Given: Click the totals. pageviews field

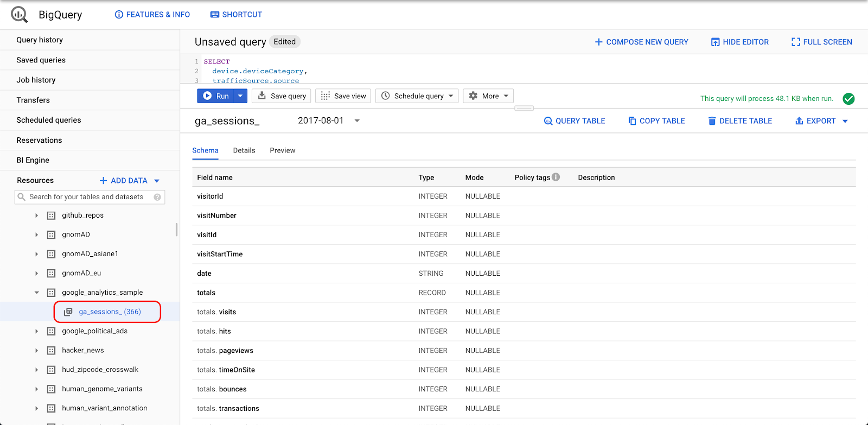Looking at the screenshot, I should click(x=225, y=351).
